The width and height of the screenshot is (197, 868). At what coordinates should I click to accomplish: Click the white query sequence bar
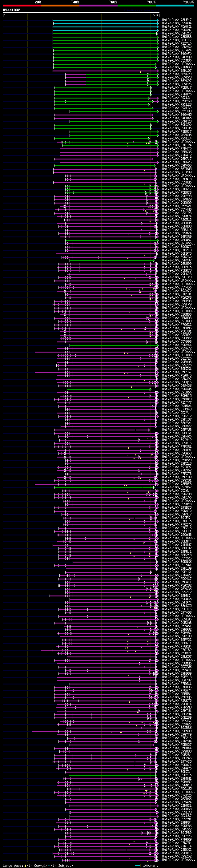[81, 12]
